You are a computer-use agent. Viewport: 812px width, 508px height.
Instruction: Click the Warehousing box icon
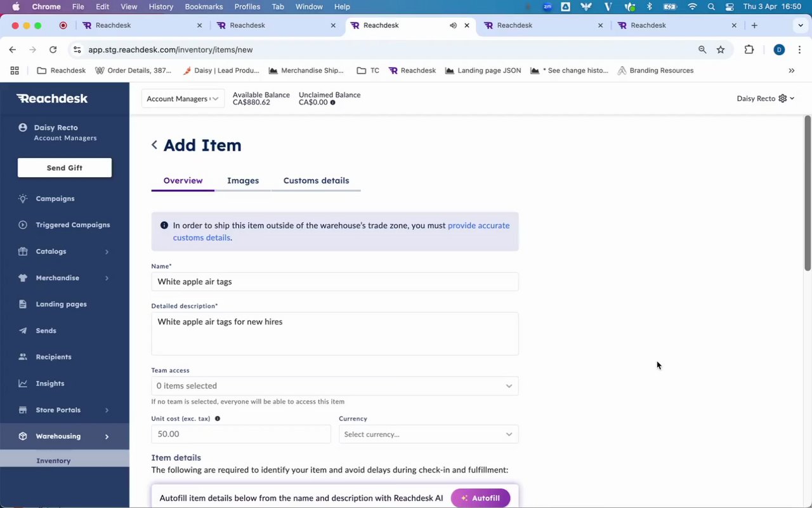(x=23, y=436)
